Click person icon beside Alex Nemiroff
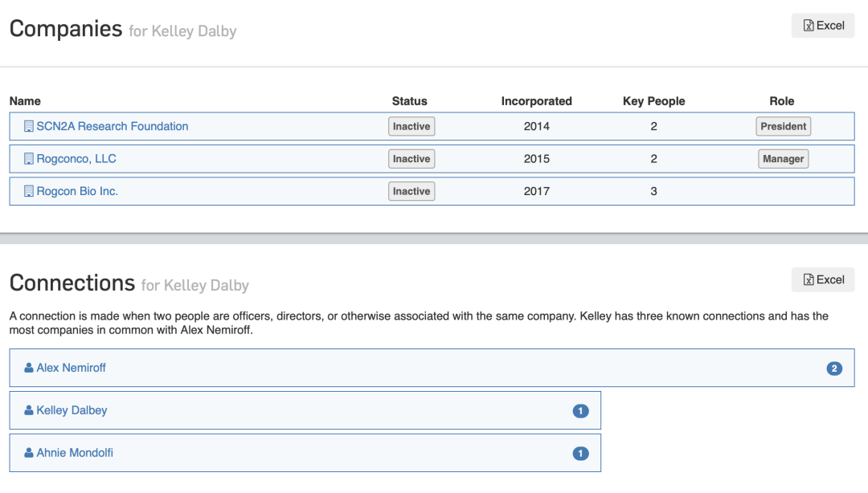868x493 pixels. [29, 368]
